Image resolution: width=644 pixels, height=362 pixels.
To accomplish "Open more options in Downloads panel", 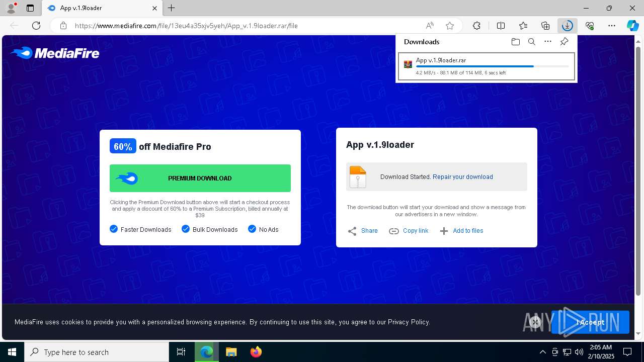I will pyautogui.click(x=548, y=42).
